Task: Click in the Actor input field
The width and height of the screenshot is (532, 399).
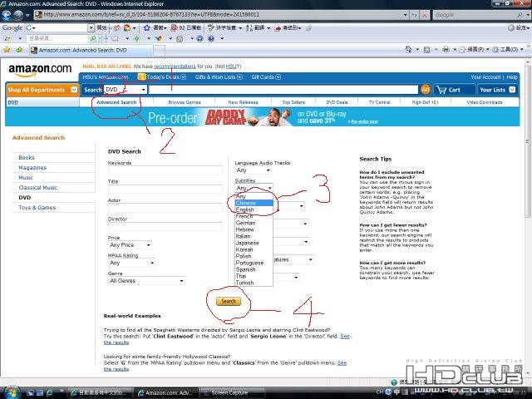Action: pos(165,208)
